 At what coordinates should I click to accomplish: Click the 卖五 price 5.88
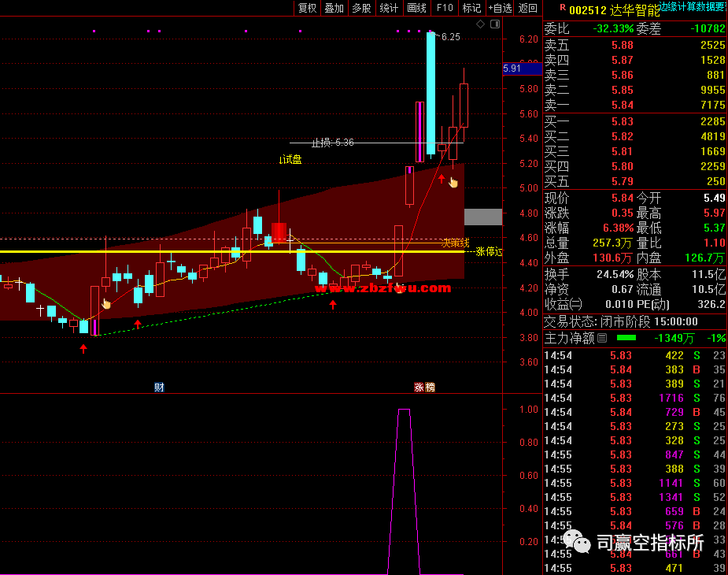point(622,45)
